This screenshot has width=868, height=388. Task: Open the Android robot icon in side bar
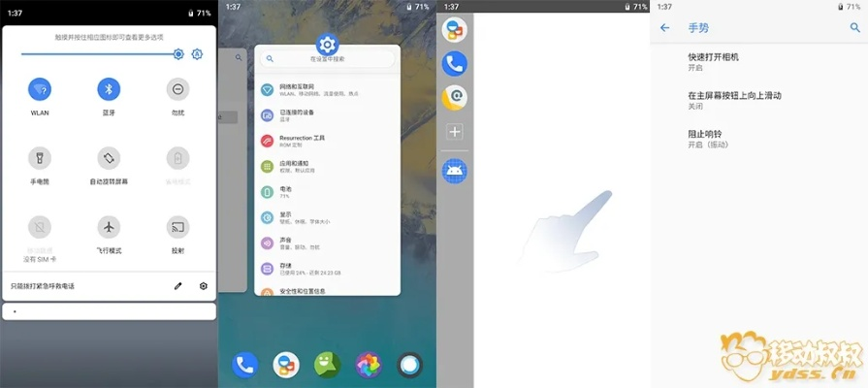455,171
